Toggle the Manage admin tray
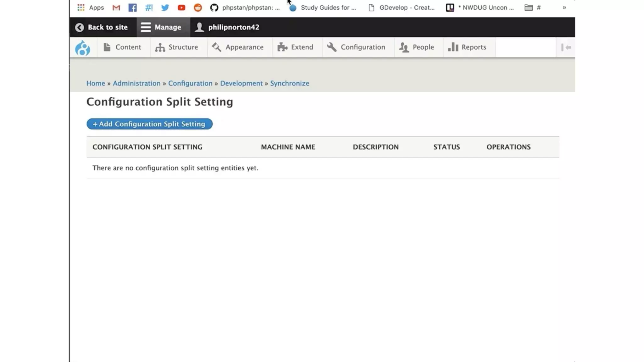The height and width of the screenshot is (362, 644). coord(161,27)
